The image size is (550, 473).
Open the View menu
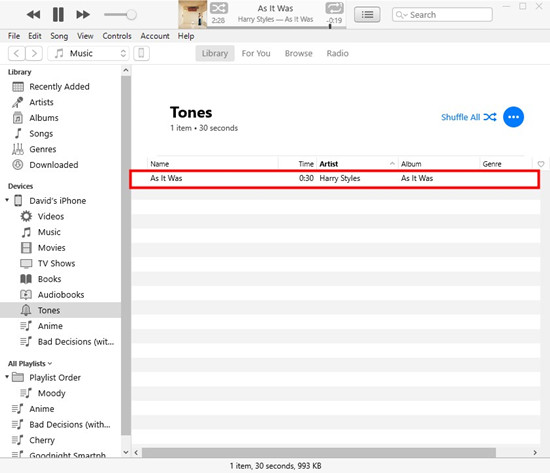[85, 36]
